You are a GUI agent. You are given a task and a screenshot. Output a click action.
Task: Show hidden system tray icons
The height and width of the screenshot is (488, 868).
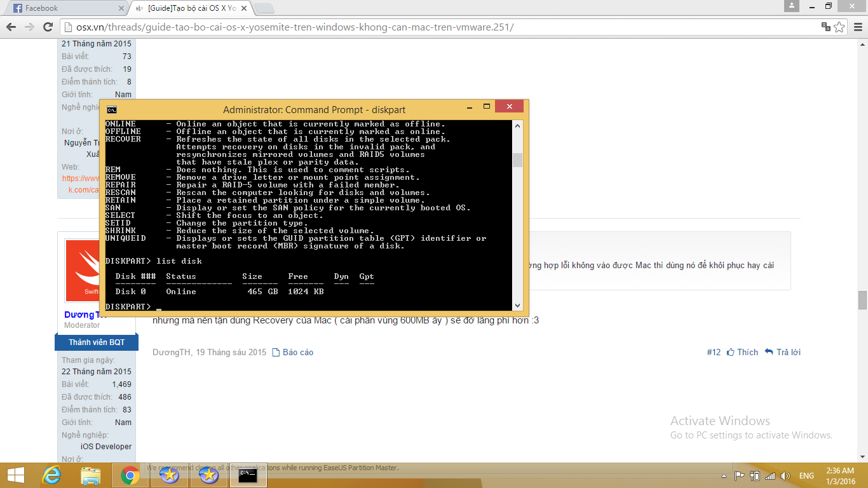point(724,476)
